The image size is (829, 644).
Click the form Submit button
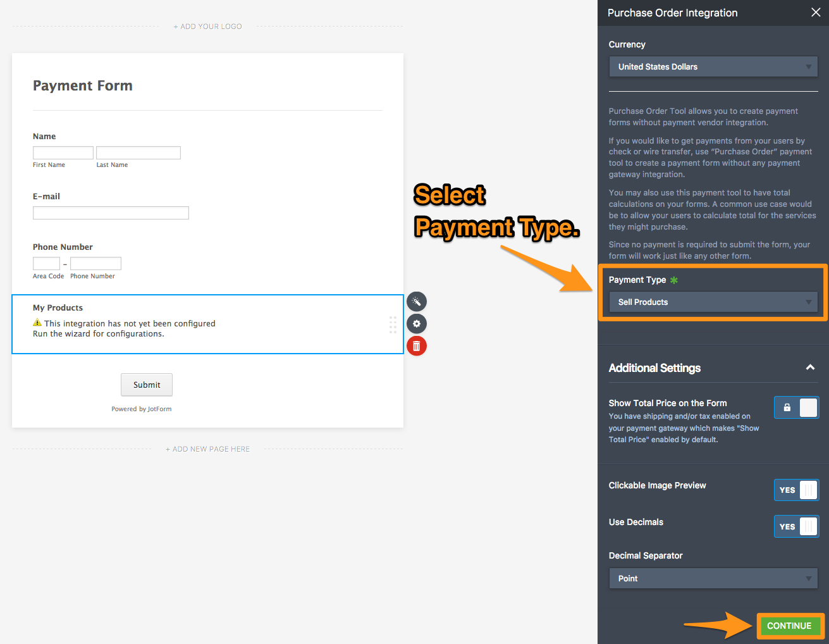coord(147,385)
